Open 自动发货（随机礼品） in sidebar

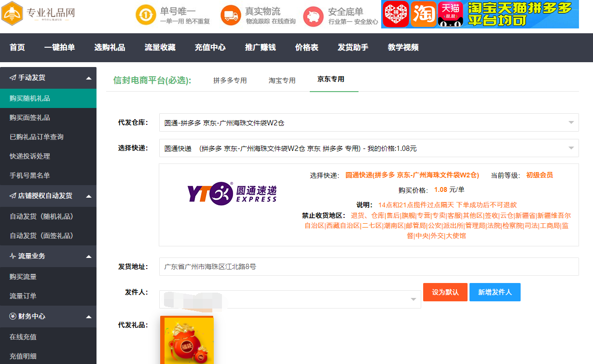point(48,216)
